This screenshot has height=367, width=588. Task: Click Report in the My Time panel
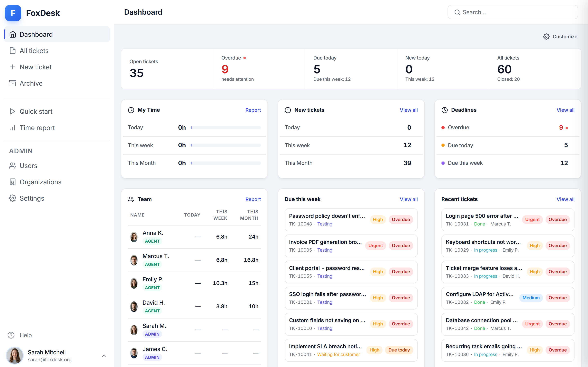click(253, 110)
